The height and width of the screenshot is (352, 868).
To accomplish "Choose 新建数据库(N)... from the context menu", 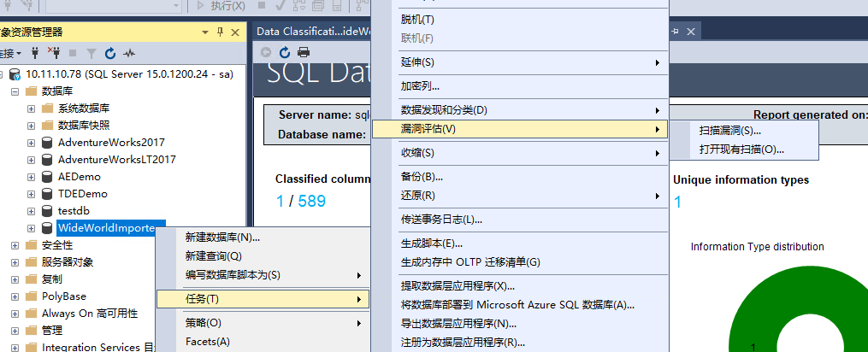I will click(263, 238).
